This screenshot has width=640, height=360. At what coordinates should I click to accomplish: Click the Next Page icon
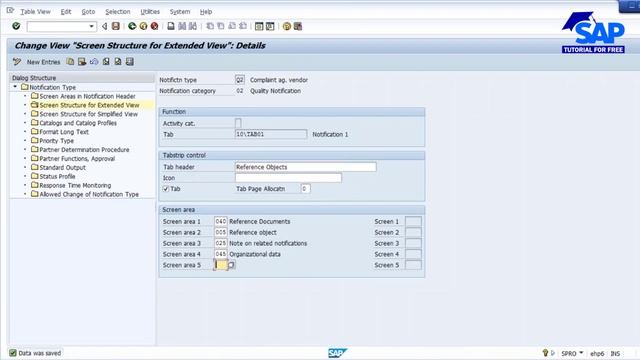point(232,26)
